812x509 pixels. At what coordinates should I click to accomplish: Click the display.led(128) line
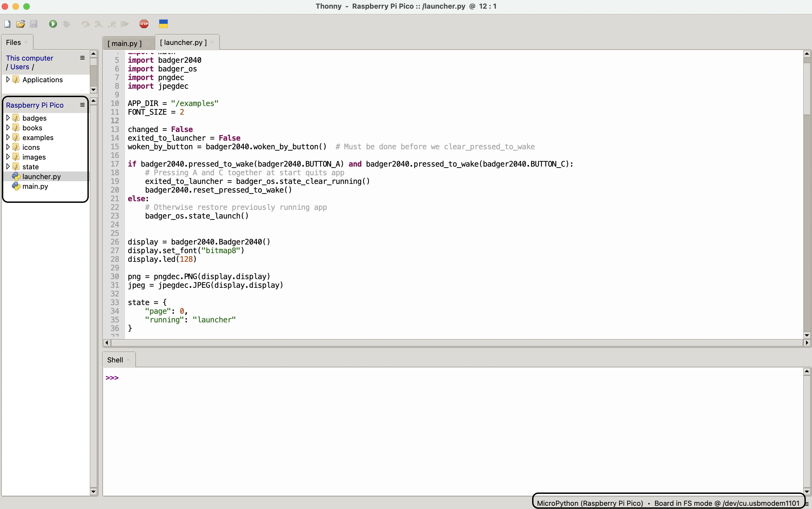pos(162,259)
